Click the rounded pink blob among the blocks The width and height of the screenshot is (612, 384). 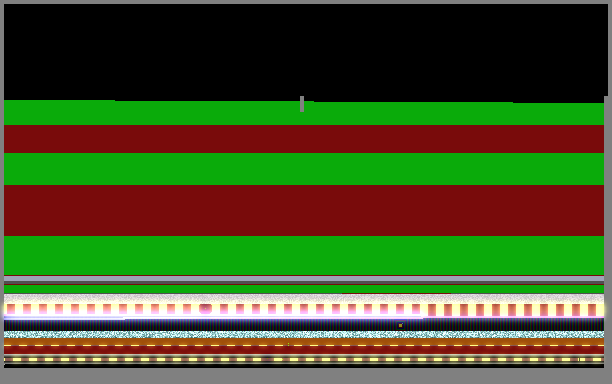(205, 309)
